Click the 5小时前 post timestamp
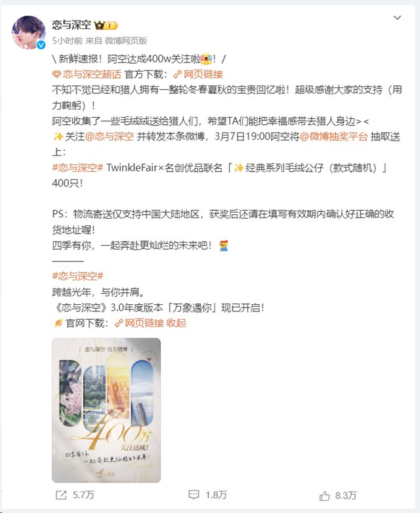This screenshot has width=420, height=513. [x=68, y=41]
